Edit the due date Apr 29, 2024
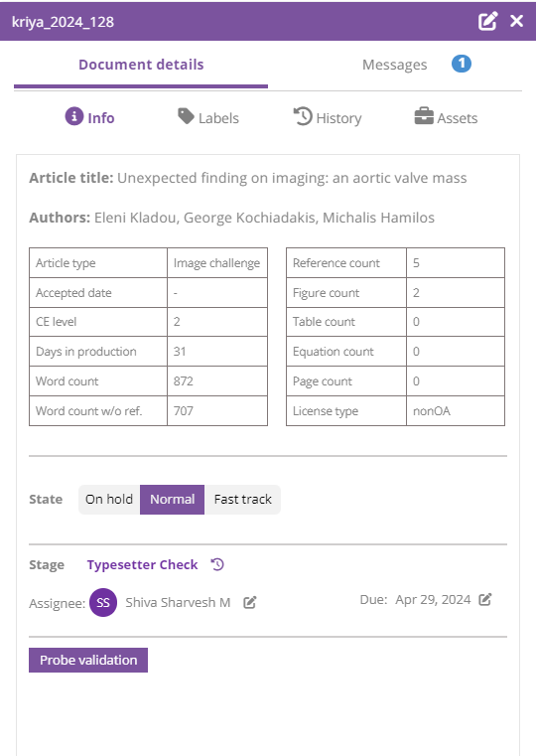This screenshot has height=756, width=536. coord(485,599)
